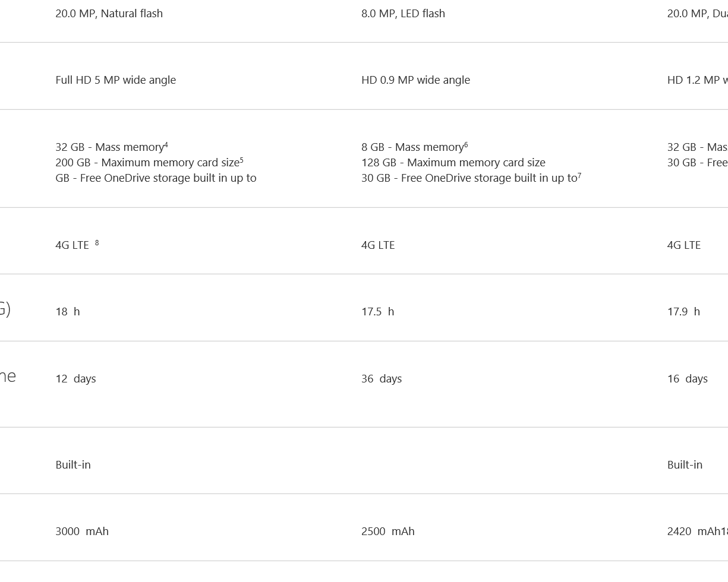Click the '17.5 h' talk time value

point(378,312)
